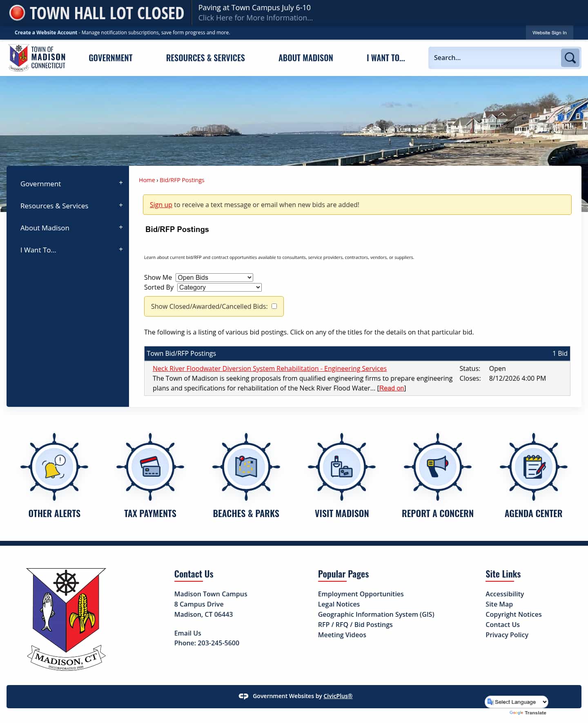
Task: Open the Select Language dropdown
Action: coord(517,702)
